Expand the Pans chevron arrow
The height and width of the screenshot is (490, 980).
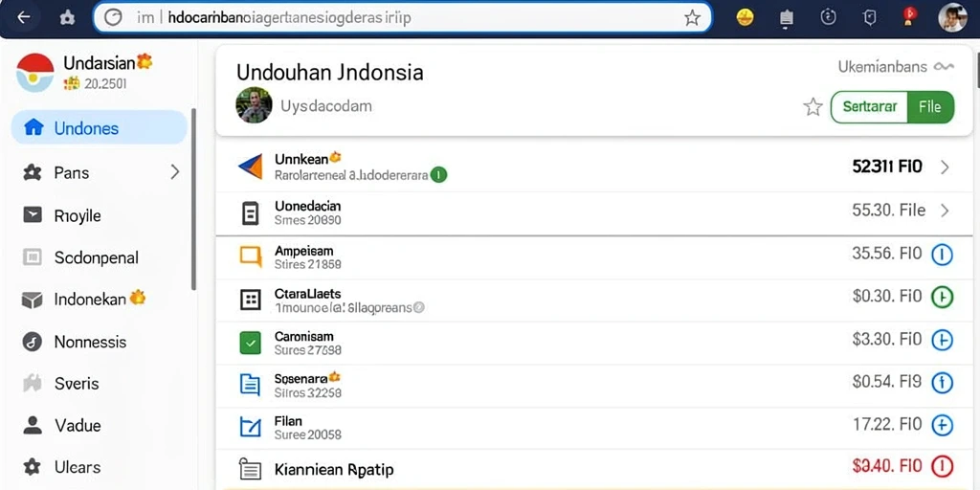click(175, 172)
